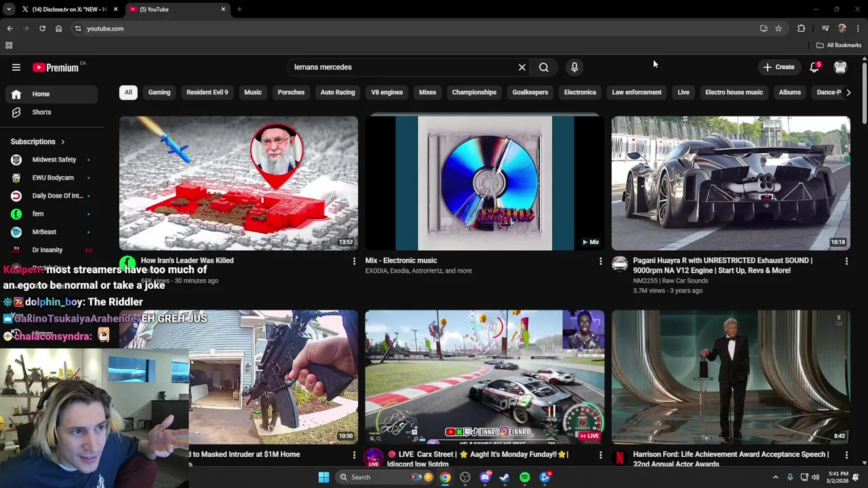Select the Albums filter chip

pyautogui.click(x=790, y=92)
